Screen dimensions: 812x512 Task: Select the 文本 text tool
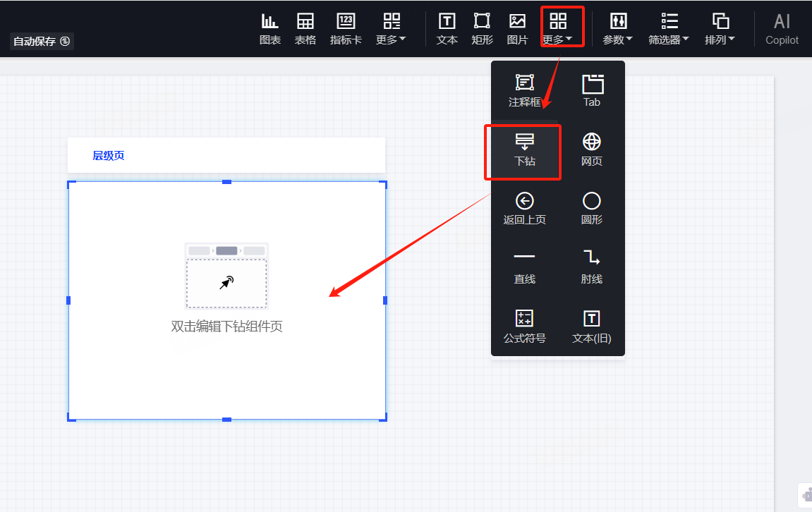[447, 28]
